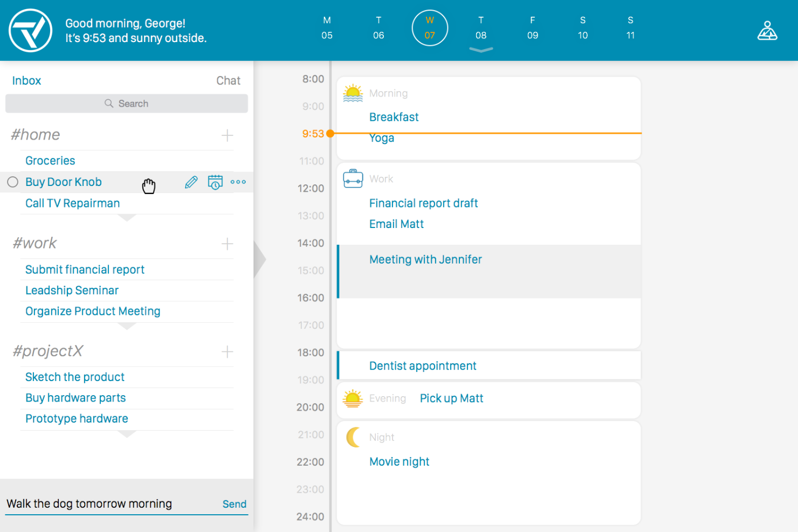This screenshot has height=532, width=798.
Task: Open the Breakfast event
Action: (394, 117)
